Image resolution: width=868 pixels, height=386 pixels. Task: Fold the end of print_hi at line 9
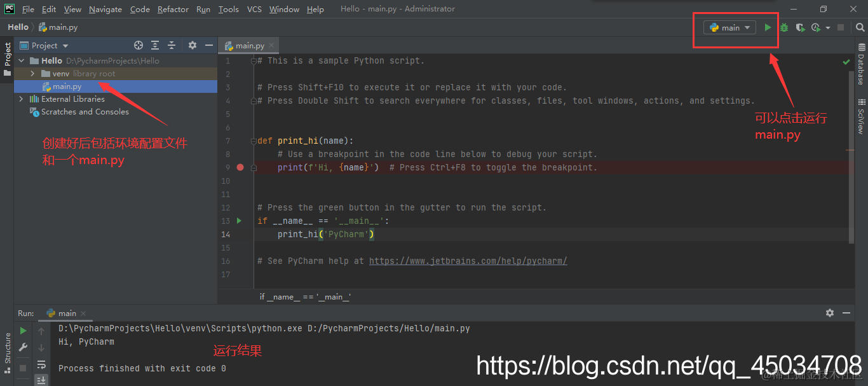(x=254, y=168)
